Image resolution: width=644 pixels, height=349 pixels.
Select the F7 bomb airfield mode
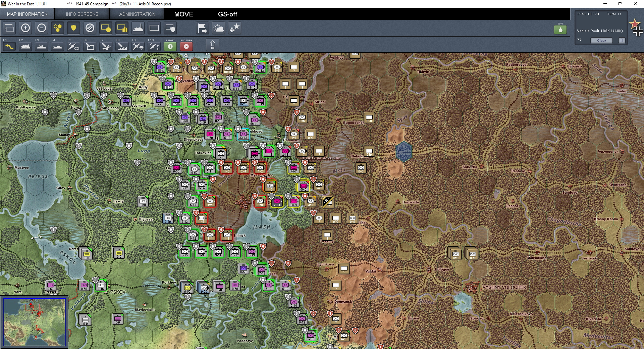pyautogui.click(x=106, y=46)
